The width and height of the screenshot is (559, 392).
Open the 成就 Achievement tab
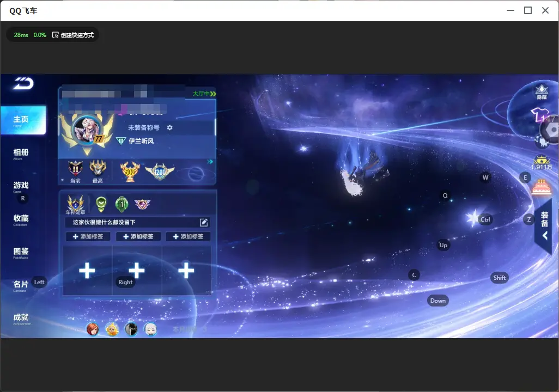pos(21,318)
